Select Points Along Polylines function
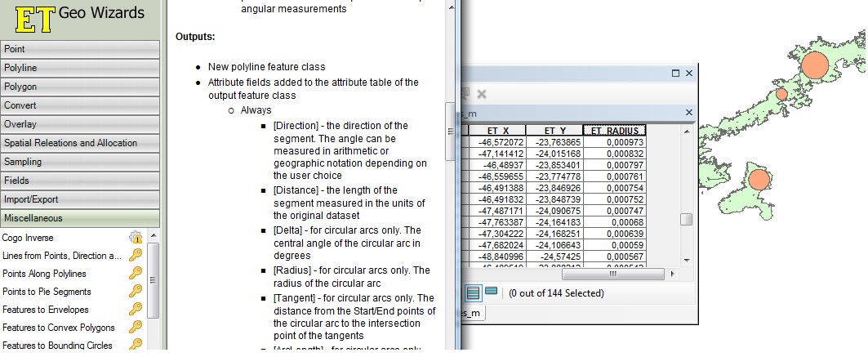The width and height of the screenshot is (868, 357). 44,274
